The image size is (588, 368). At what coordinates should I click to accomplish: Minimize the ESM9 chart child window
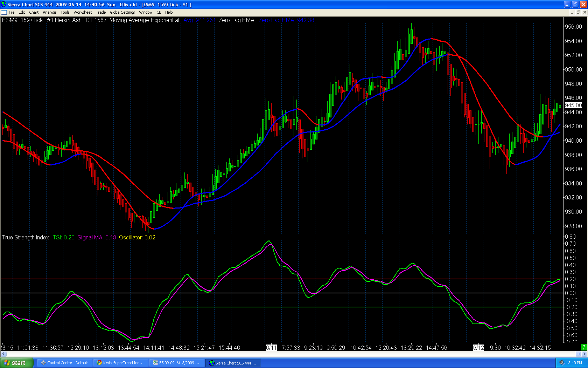tap(572, 12)
